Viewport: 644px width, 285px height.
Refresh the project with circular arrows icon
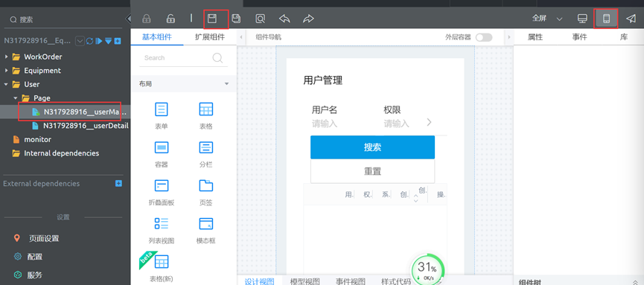tap(90, 41)
